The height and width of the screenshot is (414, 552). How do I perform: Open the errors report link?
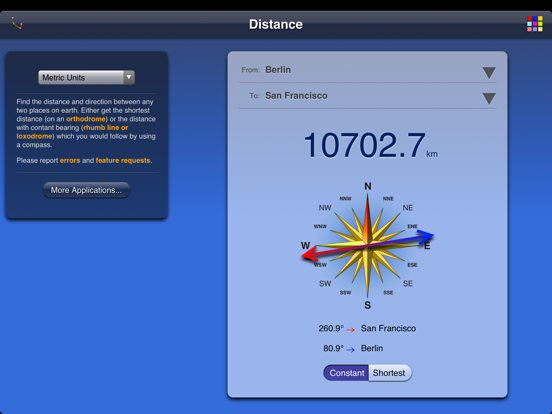pyautogui.click(x=70, y=161)
